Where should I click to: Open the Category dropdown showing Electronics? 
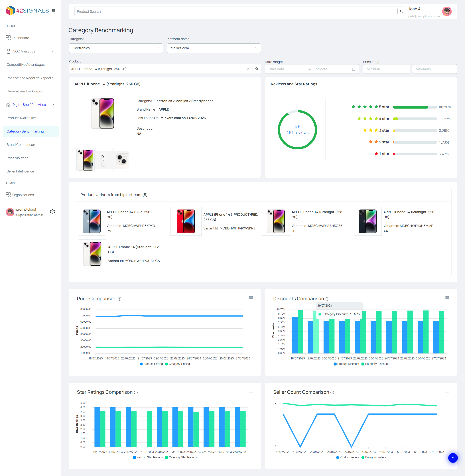[116, 48]
